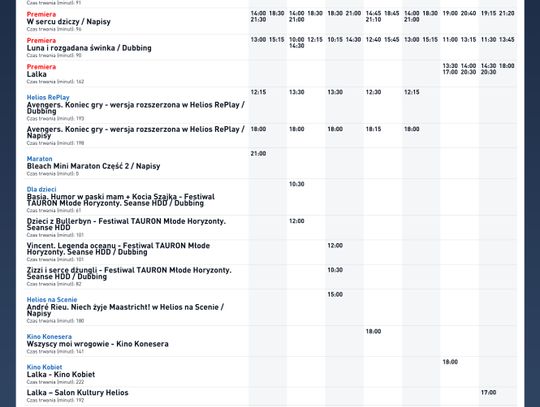Pick the 19:15 showtime for W sercu dziczy

tap(488, 13)
